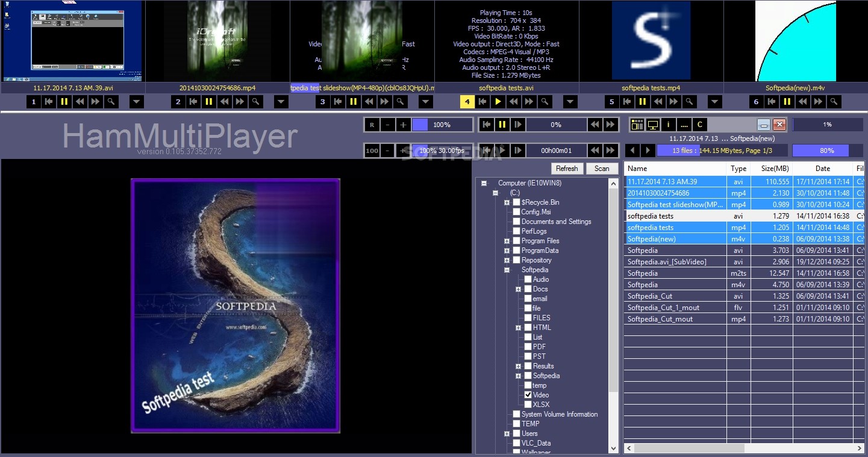This screenshot has width=868, height=457.
Task: Sort the file list by Type column
Action: 738,169
